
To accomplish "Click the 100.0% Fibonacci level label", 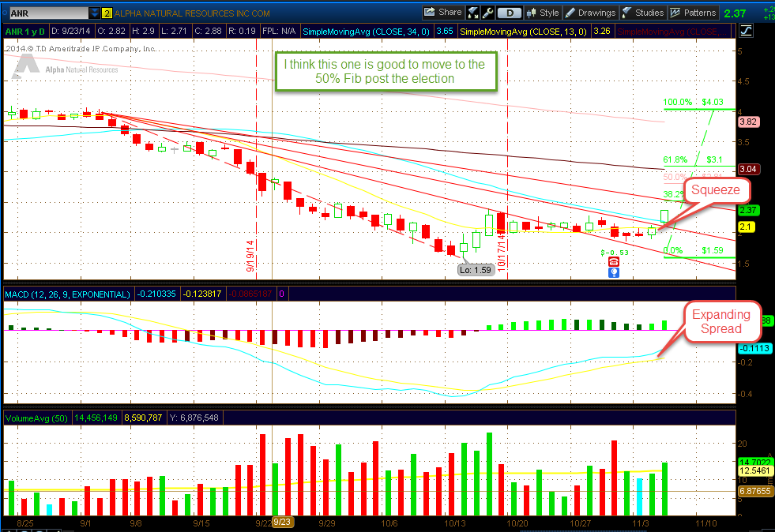I will (x=677, y=103).
